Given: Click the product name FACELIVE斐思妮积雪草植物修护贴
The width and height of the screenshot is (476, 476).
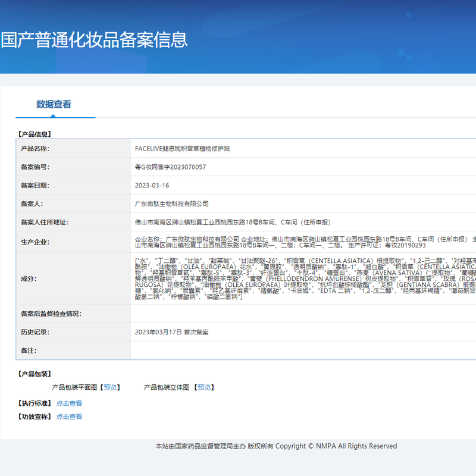Looking at the screenshot, I should (x=182, y=149).
